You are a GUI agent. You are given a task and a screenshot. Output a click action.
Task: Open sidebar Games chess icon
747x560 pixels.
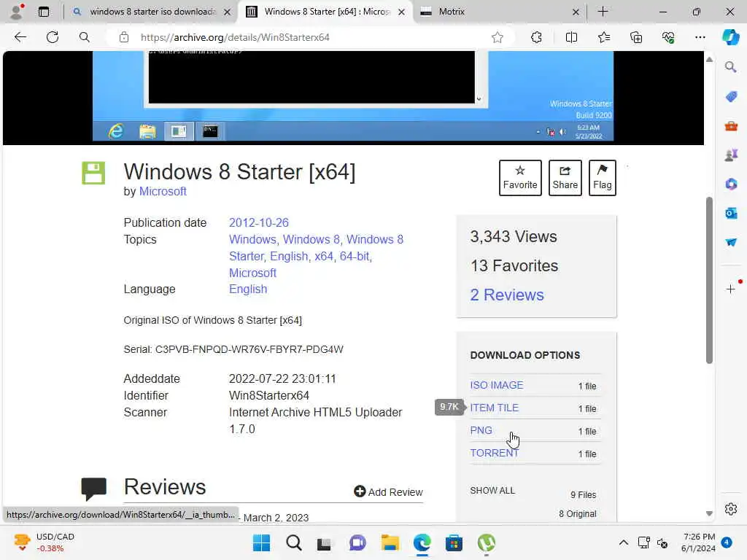(x=731, y=155)
